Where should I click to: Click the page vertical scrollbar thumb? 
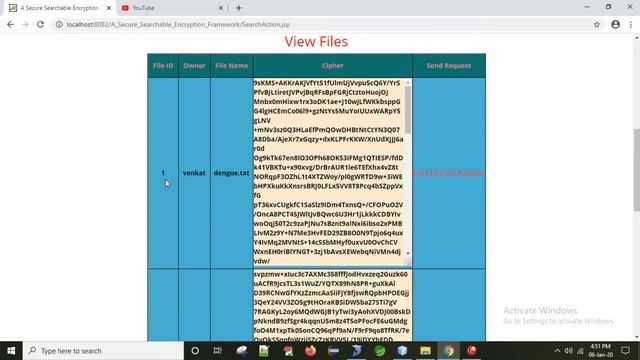637,170
